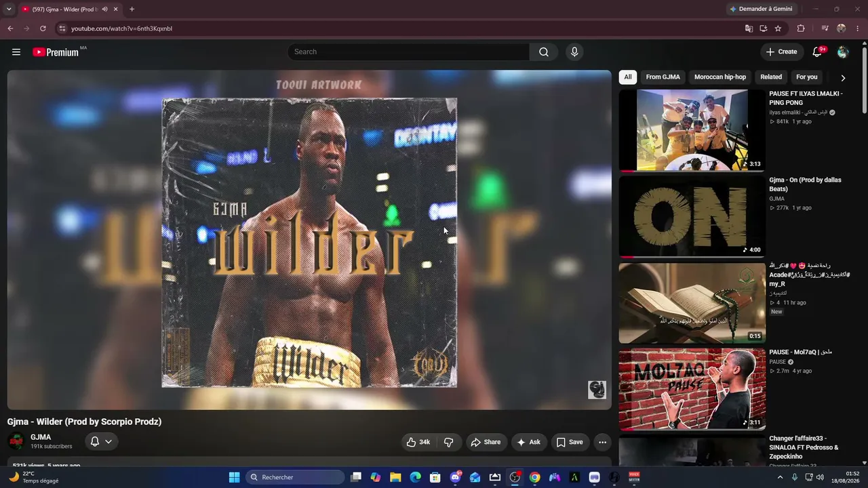Click the Wilder video player
The width and height of the screenshot is (868, 488).
click(x=309, y=240)
